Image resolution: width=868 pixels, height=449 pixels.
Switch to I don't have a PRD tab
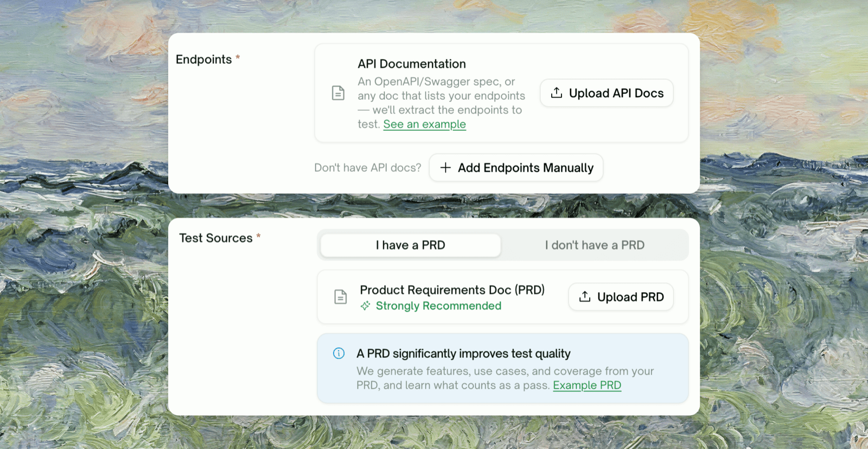click(595, 245)
